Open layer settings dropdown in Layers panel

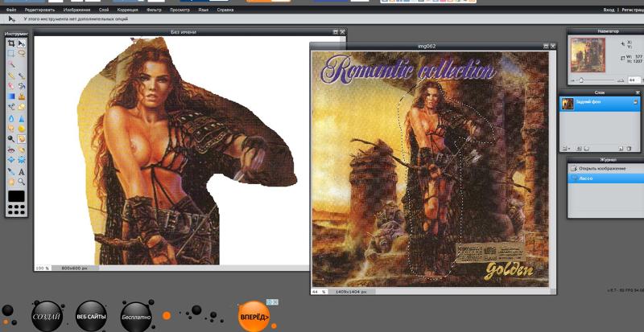565,149
